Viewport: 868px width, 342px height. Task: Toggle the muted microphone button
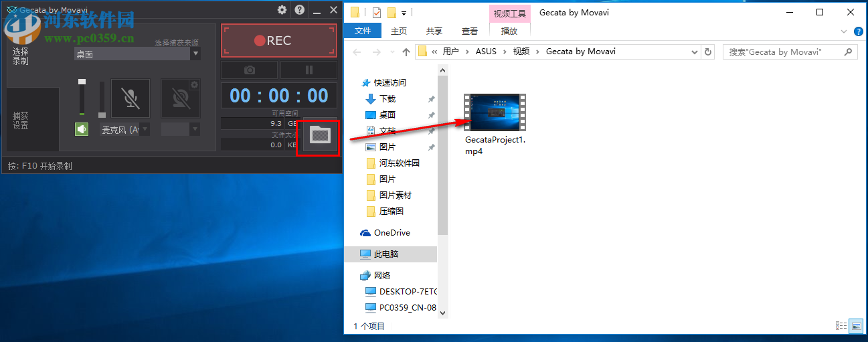131,98
